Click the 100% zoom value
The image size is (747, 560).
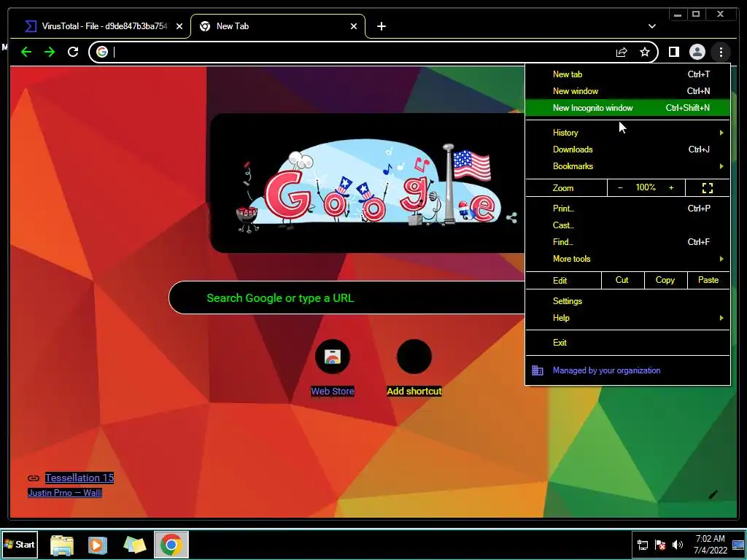click(x=646, y=187)
